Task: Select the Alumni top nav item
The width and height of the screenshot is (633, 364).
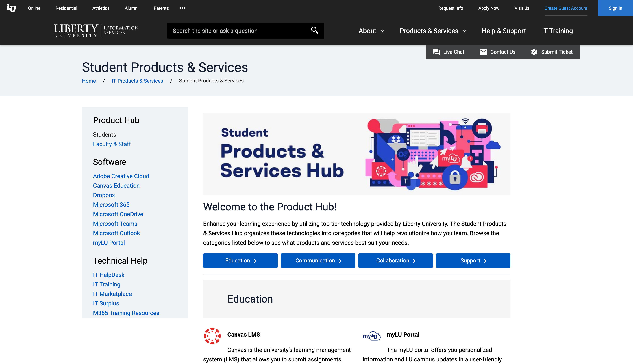Action: point(132,8)
